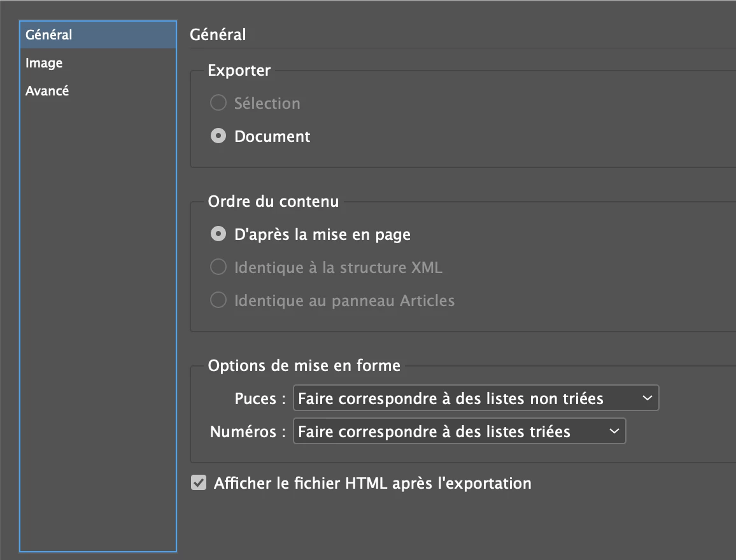Image resolution: width=736 pixels, height=560 pixels.
Task: Click the Exporter group title
Action: 239,71
